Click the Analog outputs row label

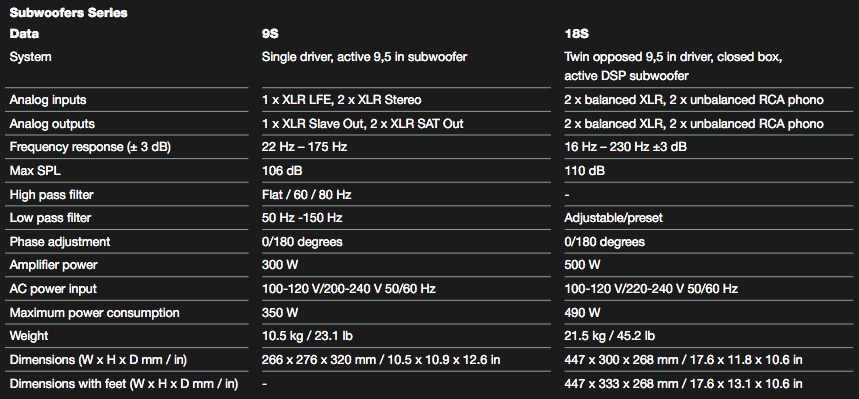pos(52,124)
